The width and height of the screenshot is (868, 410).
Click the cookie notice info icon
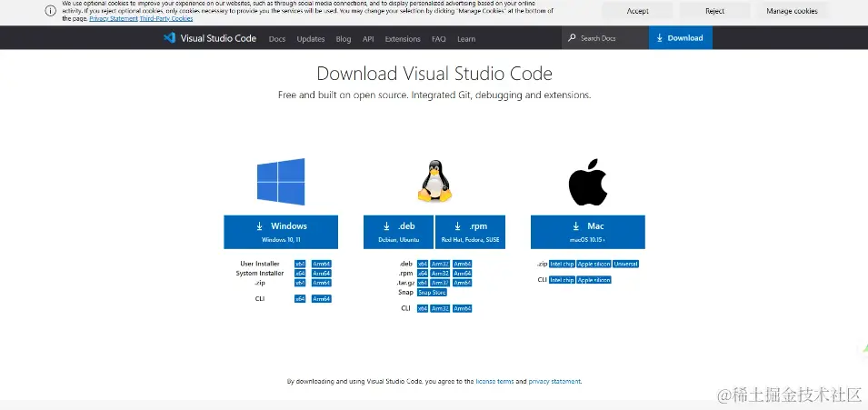[50, 11]
